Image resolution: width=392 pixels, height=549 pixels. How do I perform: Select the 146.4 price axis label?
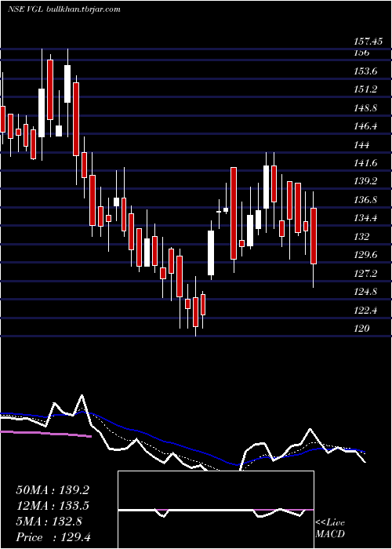[366, 126]
